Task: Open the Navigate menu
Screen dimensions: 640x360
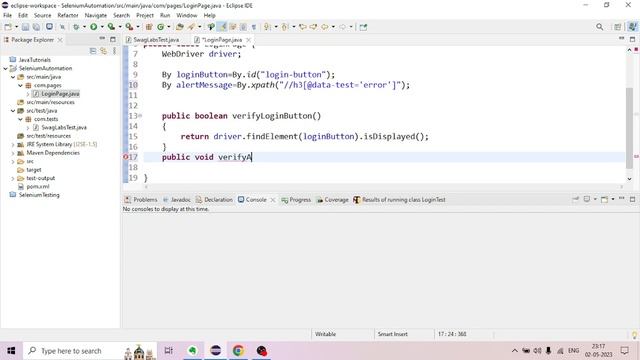Action: point(96,16)
